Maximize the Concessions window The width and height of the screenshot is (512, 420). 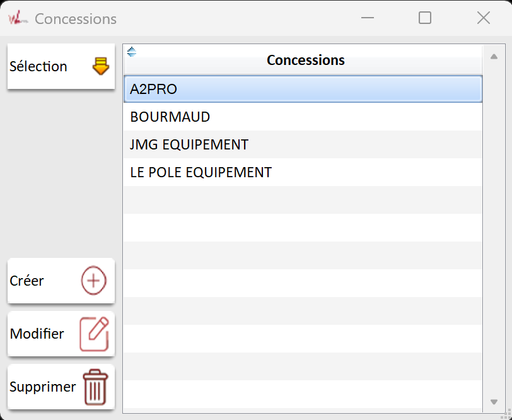click(425, 18)
